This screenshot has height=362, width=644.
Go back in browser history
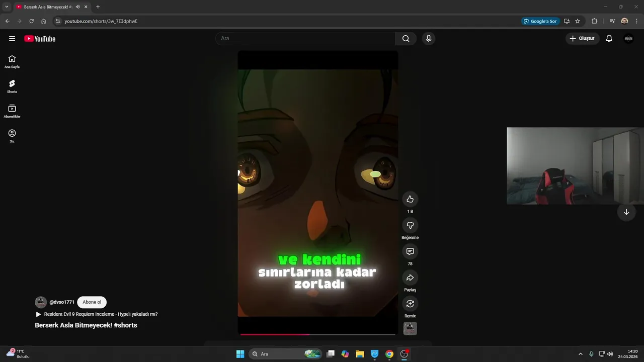click(7, 21)
